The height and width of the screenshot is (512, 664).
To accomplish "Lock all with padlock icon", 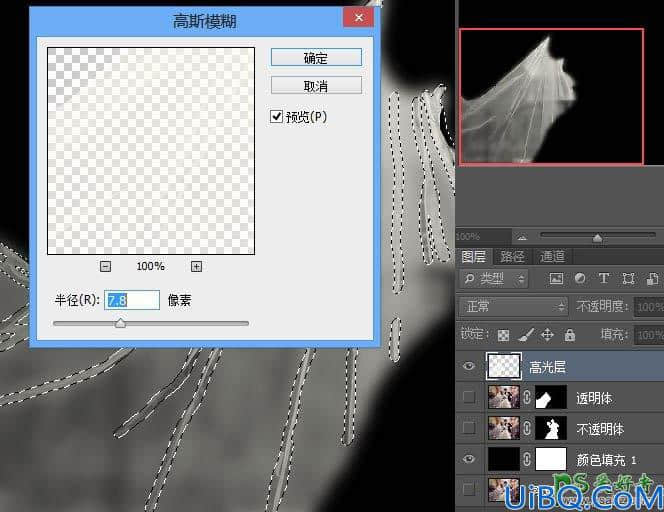I will [x=570, y=335].
